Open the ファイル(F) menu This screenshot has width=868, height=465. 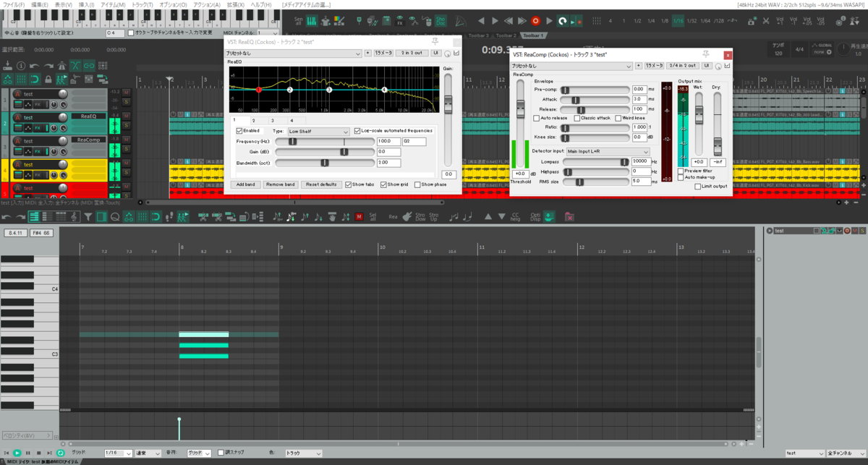pyautogui.click(x=14, y=4)
